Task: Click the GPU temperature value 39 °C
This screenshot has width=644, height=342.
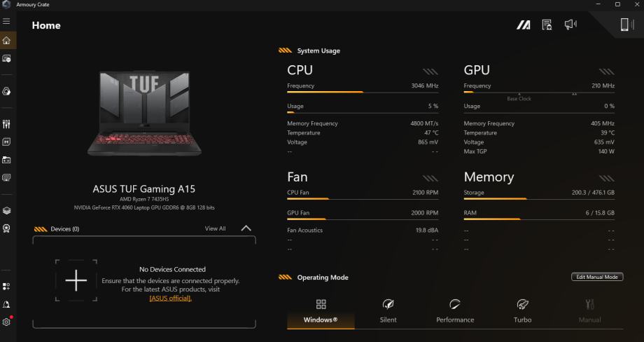Action: (608, 132)
